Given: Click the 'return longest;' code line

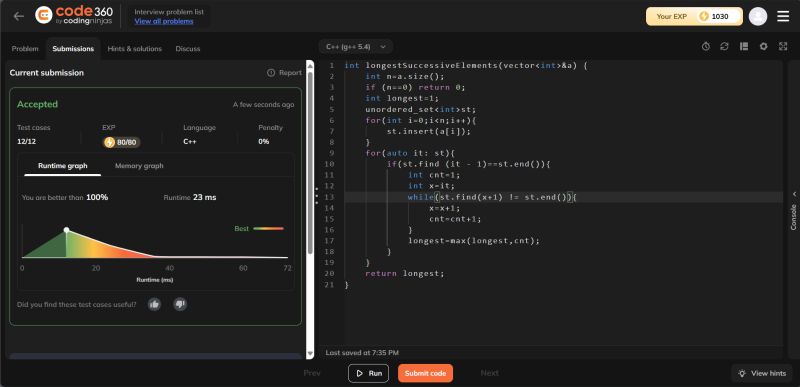Looking at the screenshot, I should tap(405, 274).
